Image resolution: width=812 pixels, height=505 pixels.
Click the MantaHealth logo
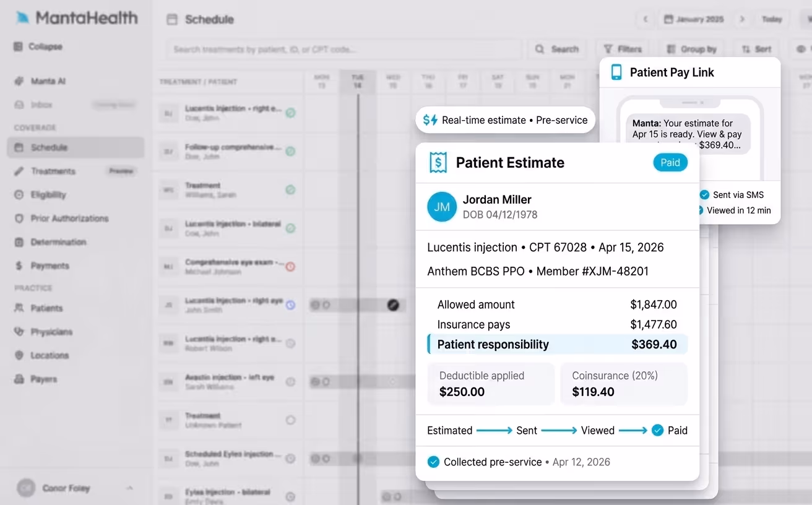click(77, 18)
